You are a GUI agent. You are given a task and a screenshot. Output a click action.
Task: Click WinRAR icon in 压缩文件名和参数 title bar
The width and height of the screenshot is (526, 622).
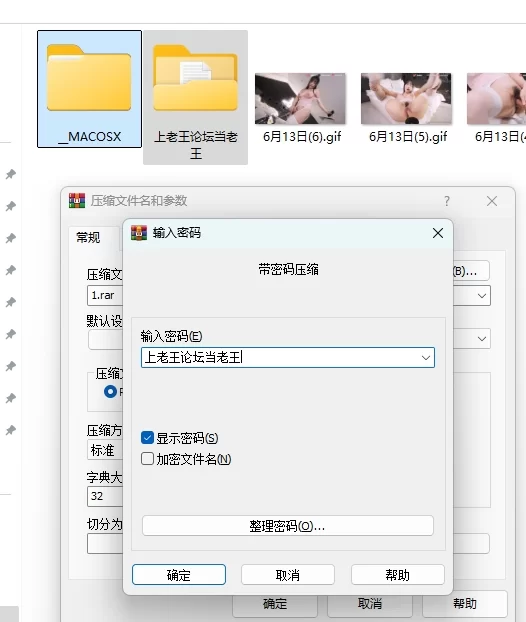[77, 201]
